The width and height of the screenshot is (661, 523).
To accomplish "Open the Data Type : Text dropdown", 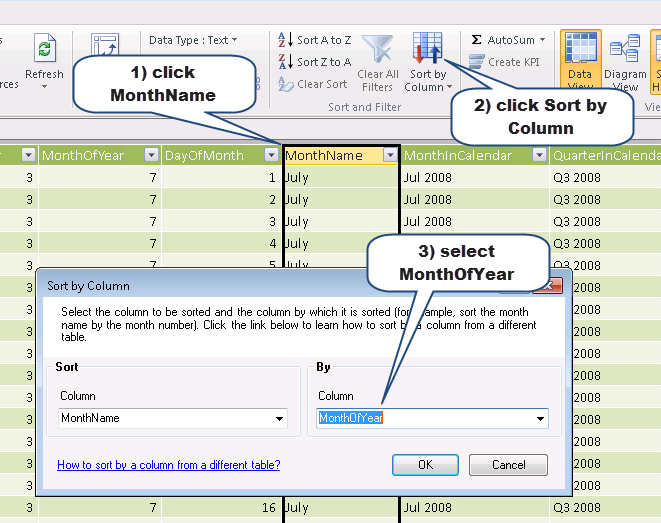I will tap(193, 40).
